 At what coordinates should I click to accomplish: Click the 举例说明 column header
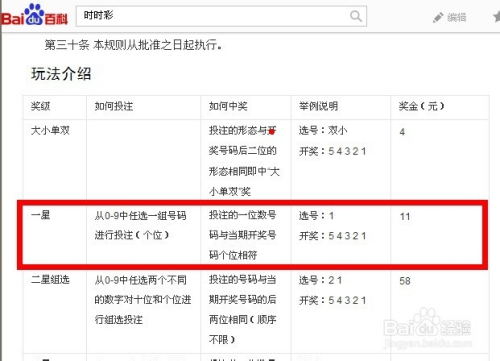coord(318,106)
